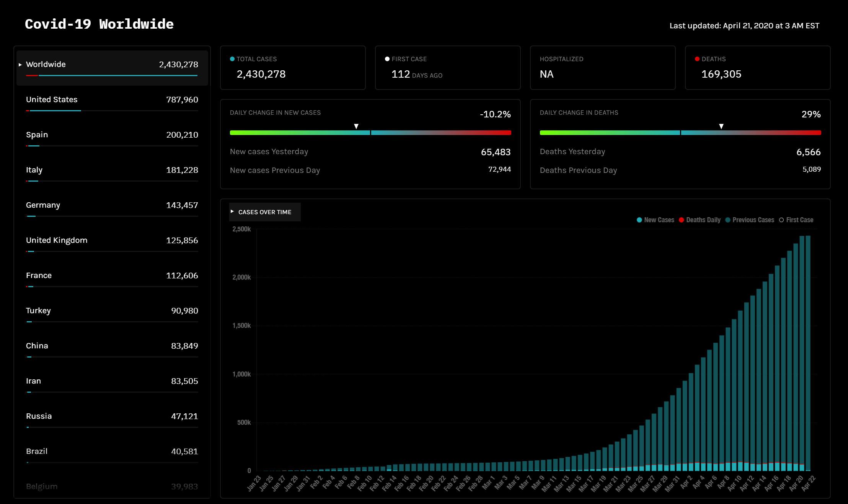Click New cases Yesterday value 65,483

[496, 152]
